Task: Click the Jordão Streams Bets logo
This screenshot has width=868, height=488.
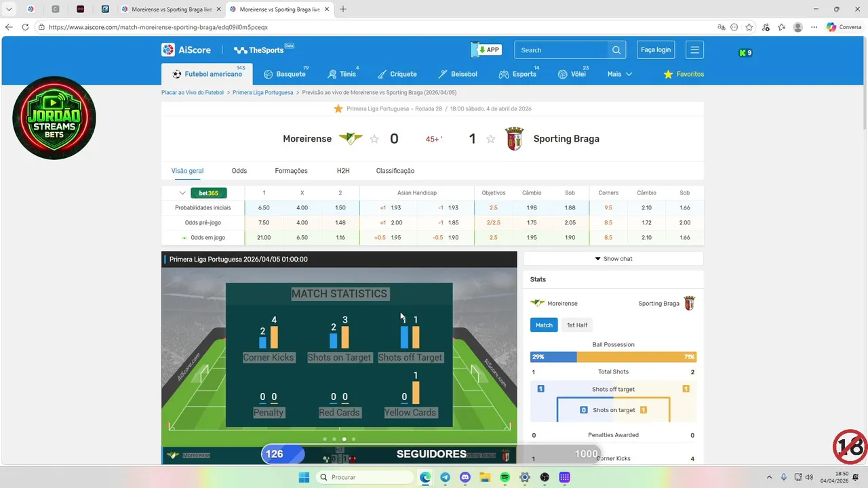Action: [x=54, y=118]
